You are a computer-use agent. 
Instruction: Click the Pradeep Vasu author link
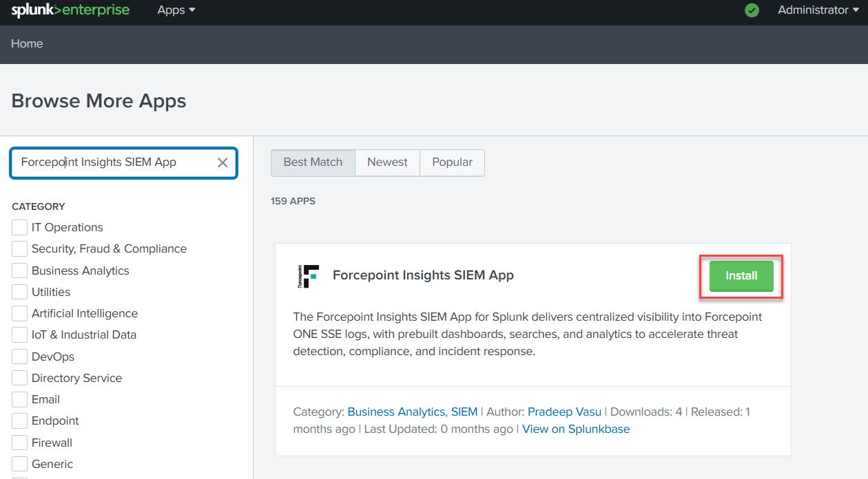click(564, 412)
